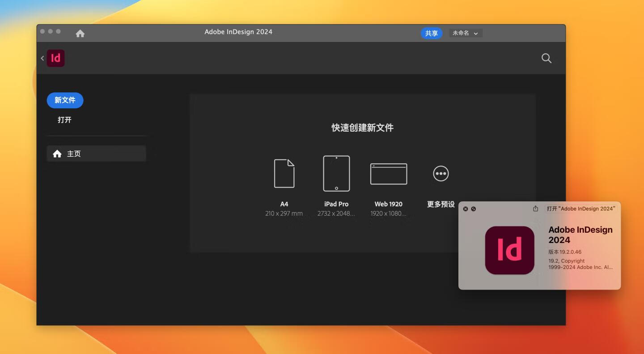This screenshot has height=354, width=644.
Task: Create a new A4 document preset
Action: point(284,174)
